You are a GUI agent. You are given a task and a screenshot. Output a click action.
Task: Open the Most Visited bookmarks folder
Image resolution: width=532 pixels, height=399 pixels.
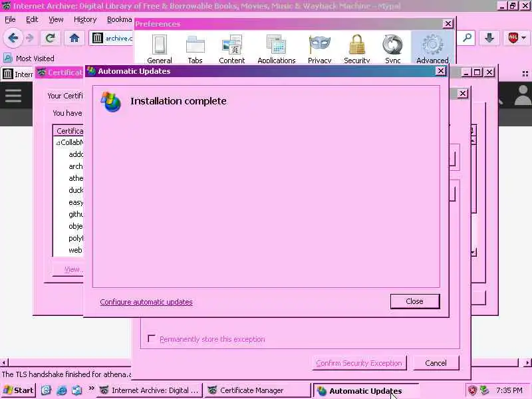[x=29, y=59]
